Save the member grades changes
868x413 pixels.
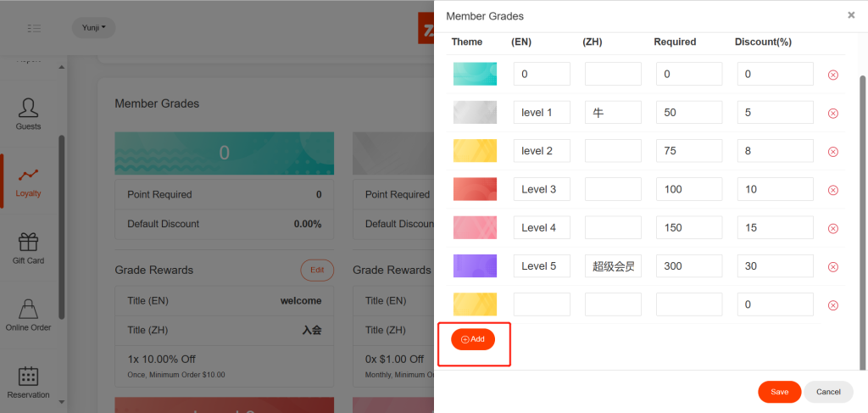click(779, 392)
